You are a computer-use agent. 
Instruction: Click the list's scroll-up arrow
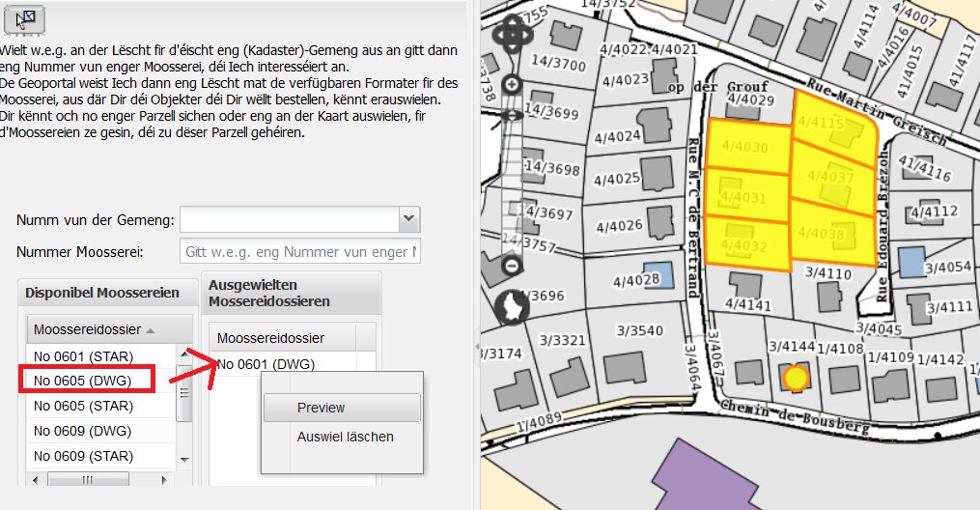click(184, 352)
